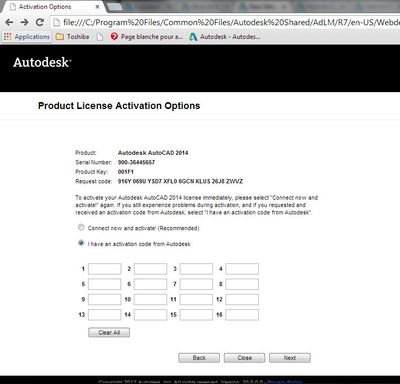The width and height of the screenshot is (400, 384).
Task: Click activation code field 12
Action: [x=242, y=299]
